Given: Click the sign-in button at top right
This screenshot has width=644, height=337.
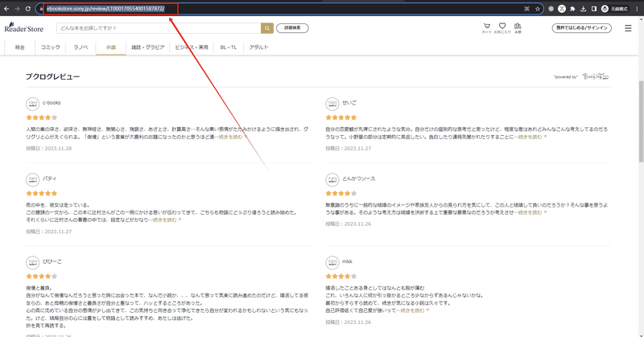Looking at the screenshot, I should pyautogui.click(x=581, y=28).
